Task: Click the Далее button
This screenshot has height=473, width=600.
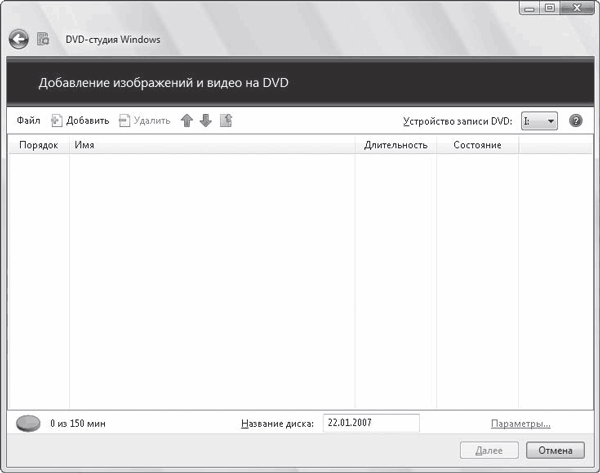Action: click(x=489, y=450)
